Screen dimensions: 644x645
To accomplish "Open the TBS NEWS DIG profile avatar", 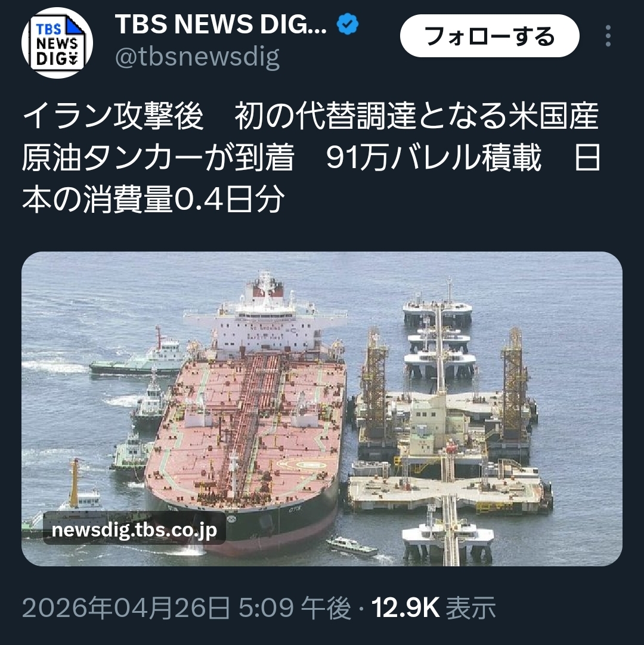I will 57,43.
